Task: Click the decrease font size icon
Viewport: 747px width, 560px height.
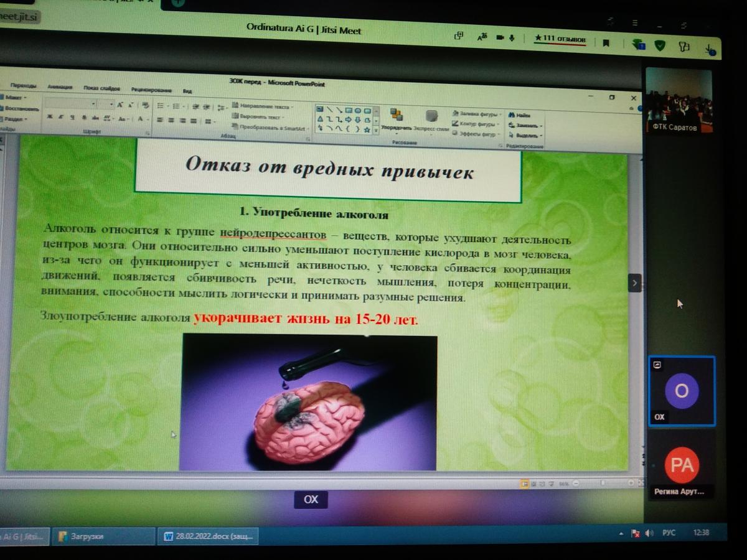Action: pyautogui.click(x=131, y=105)
